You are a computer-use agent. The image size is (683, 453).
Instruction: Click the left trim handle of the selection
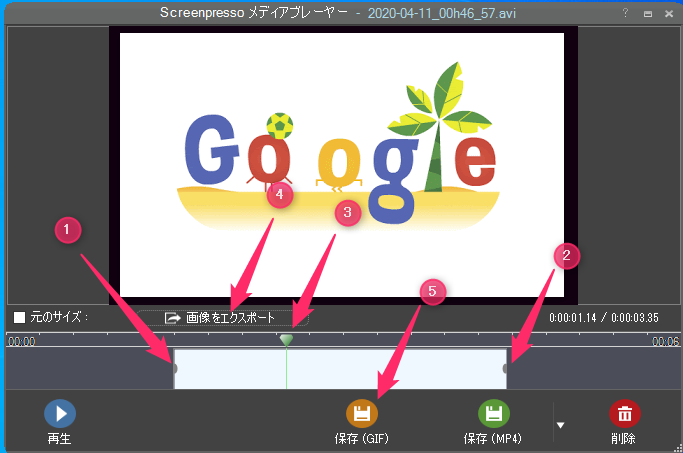pos(175,368)
